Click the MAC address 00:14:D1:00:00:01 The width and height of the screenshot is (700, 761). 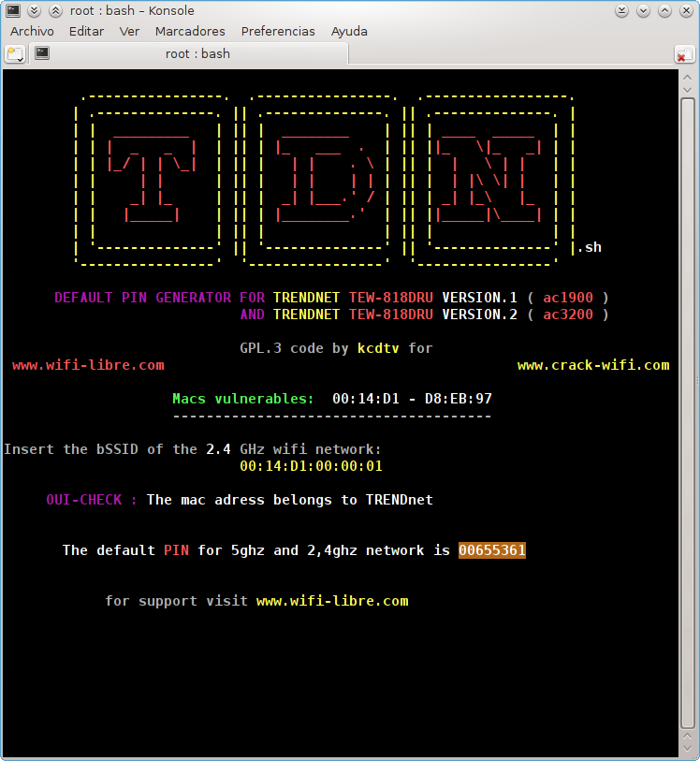[311, 466]
